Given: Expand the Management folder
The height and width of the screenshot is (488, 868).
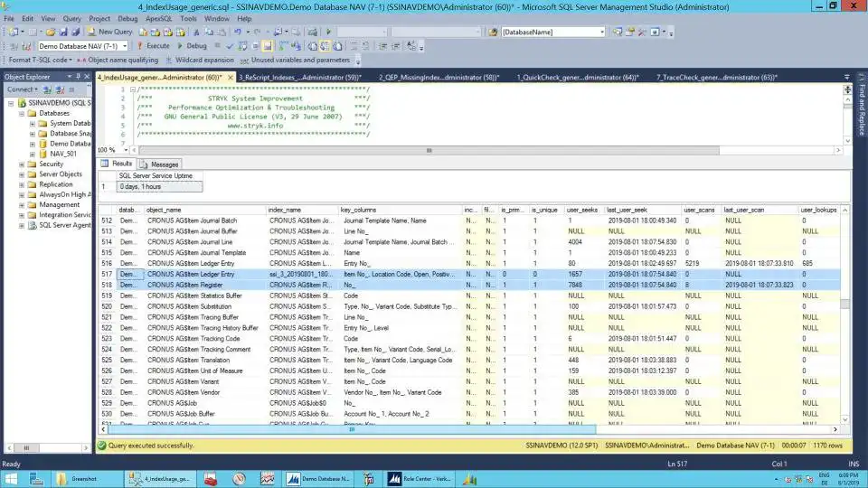Looking at the screenshot, I should (22, 205).
